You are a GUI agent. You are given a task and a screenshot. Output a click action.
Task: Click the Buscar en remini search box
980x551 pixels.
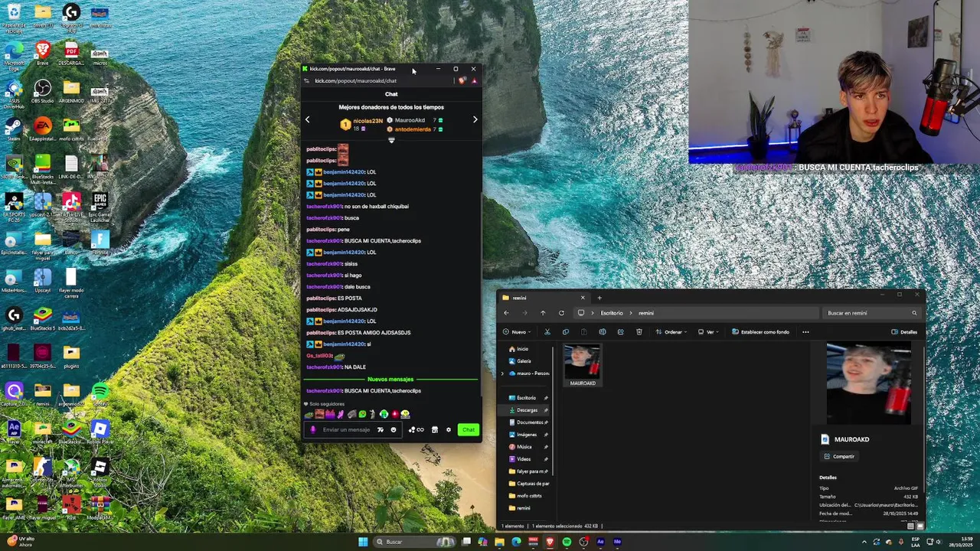[872, 313]
